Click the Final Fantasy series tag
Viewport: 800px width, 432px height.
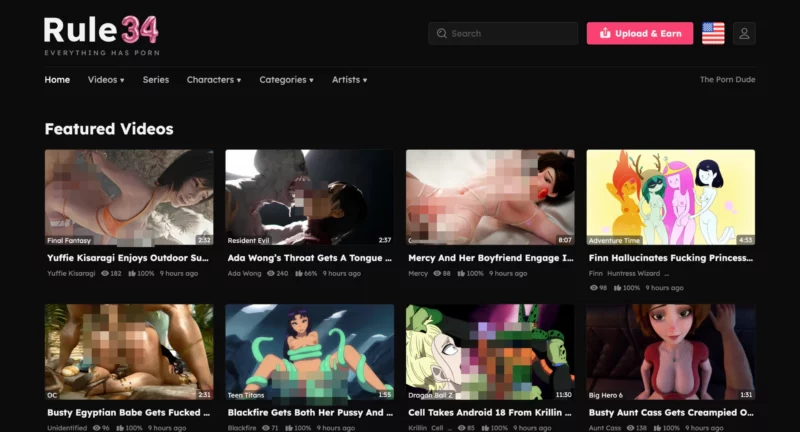click(69, 240)
